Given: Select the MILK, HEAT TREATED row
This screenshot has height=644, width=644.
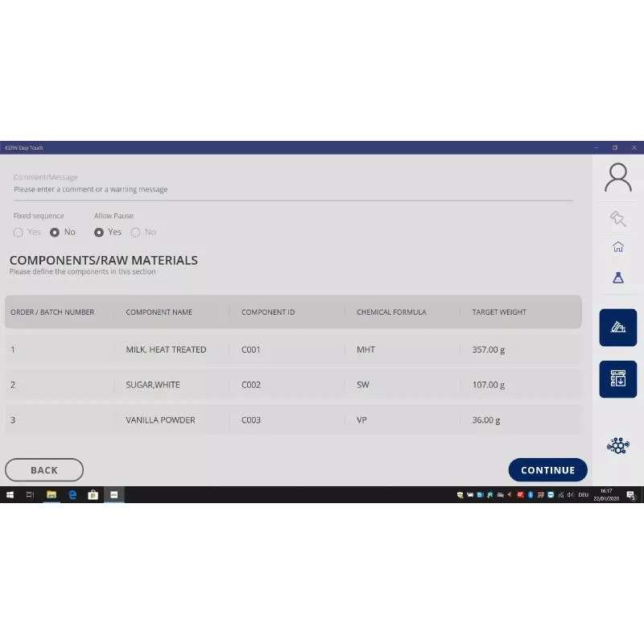Looking at the screenshot, I should pyautogui.click(x=292, y=350).
